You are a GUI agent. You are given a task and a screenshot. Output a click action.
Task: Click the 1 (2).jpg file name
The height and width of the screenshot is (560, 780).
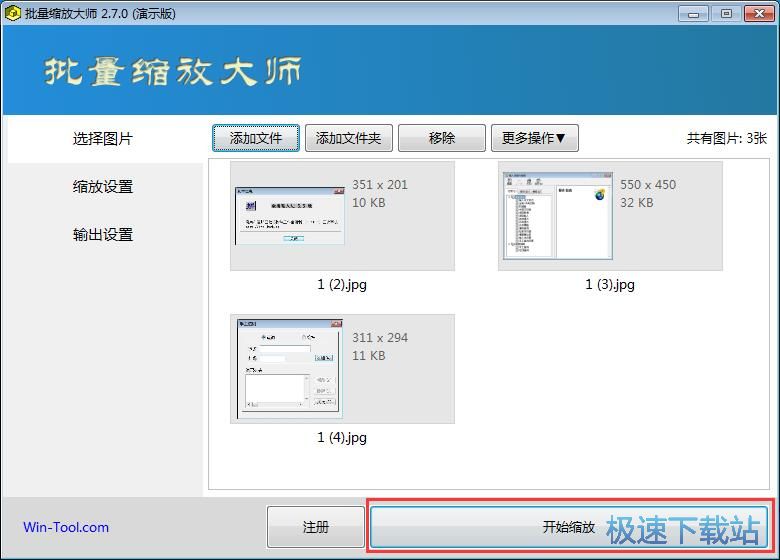click(x=342, y=284)
